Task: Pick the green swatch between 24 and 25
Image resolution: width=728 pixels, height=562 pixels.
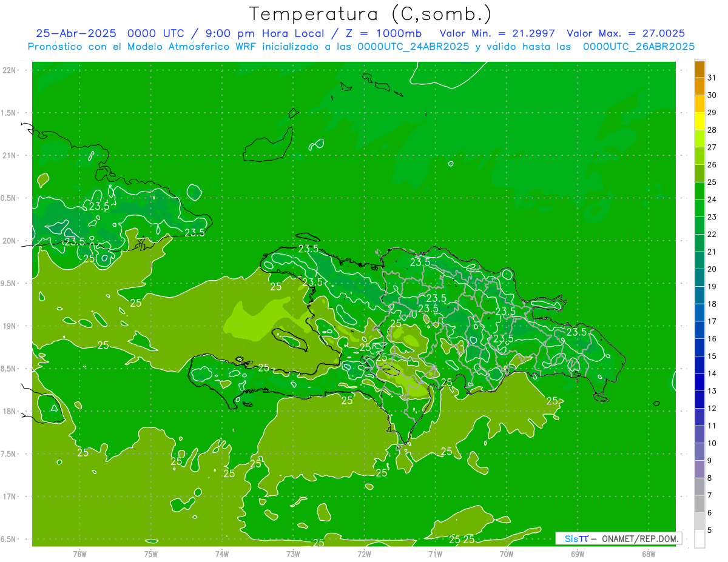Action: [699, 191]
